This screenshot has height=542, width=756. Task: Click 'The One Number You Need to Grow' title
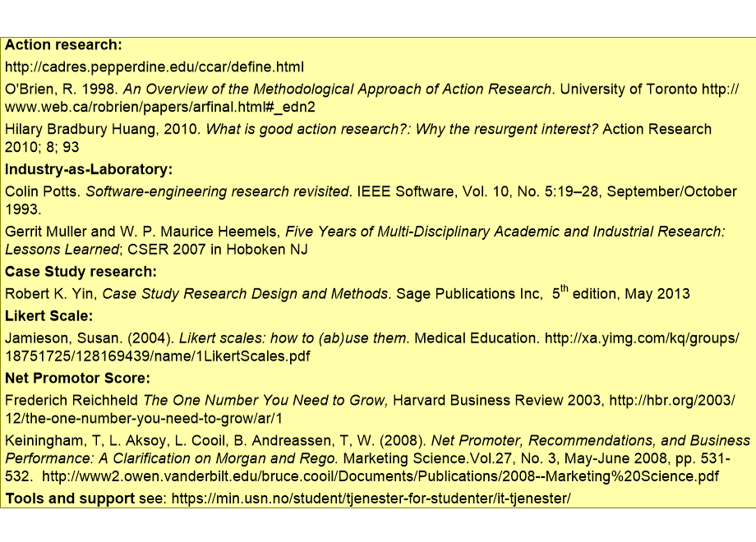pos(264,401)
